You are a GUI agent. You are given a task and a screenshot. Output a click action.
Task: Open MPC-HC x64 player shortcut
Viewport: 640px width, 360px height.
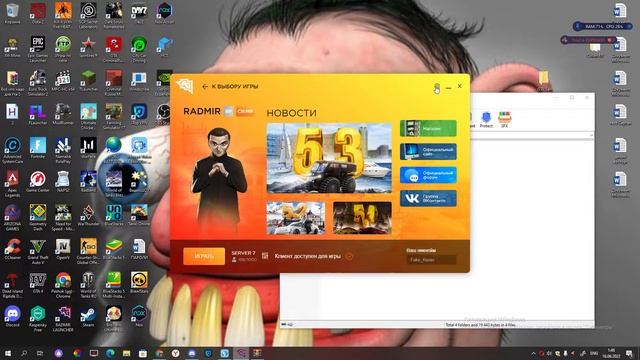tap(63, 80)
